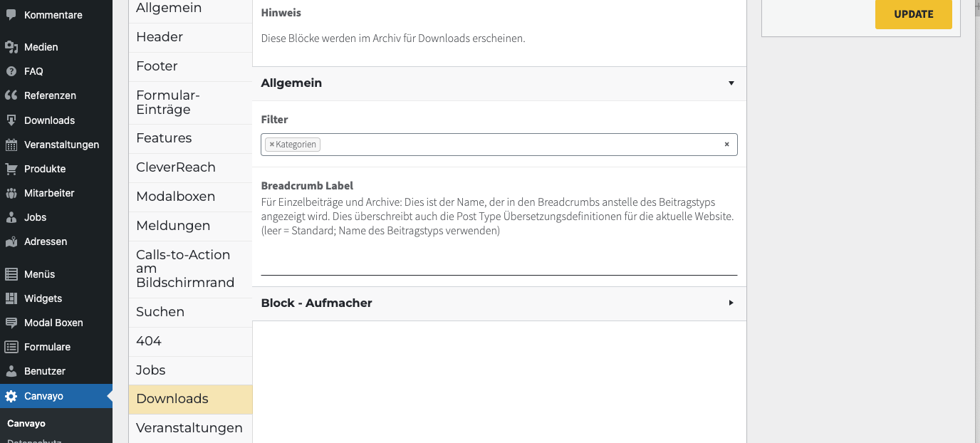Select Referenzen in the sidebar
The width and height of the screenshot is (980, 443).
point(50,95)
